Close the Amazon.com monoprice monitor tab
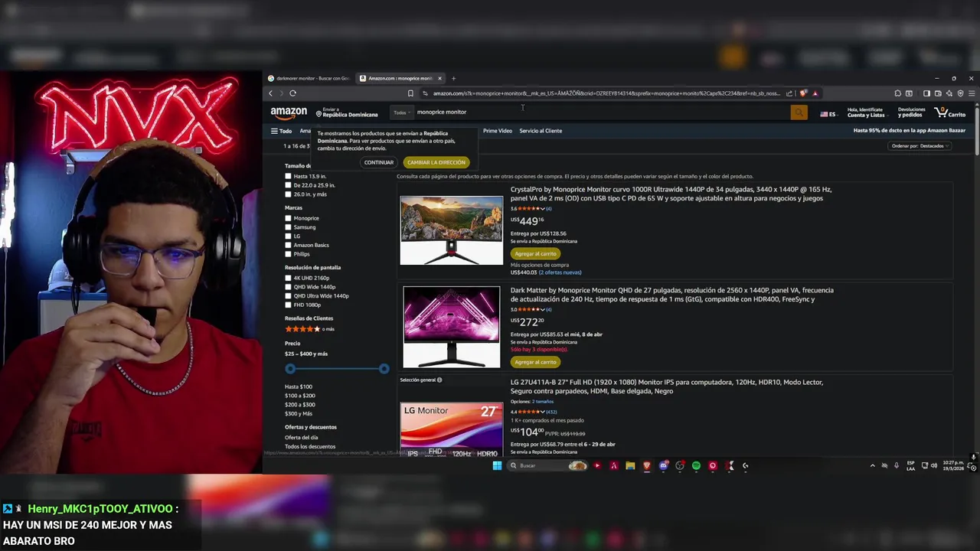 (x=439, y=78)
